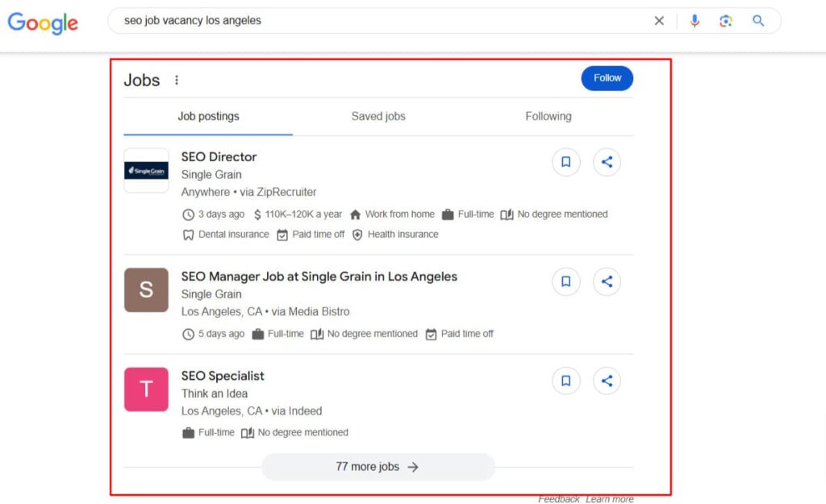The width and height of the screenshot is (826, 504).
Task: Click the Follow button
Action: [x=607, y=78]
